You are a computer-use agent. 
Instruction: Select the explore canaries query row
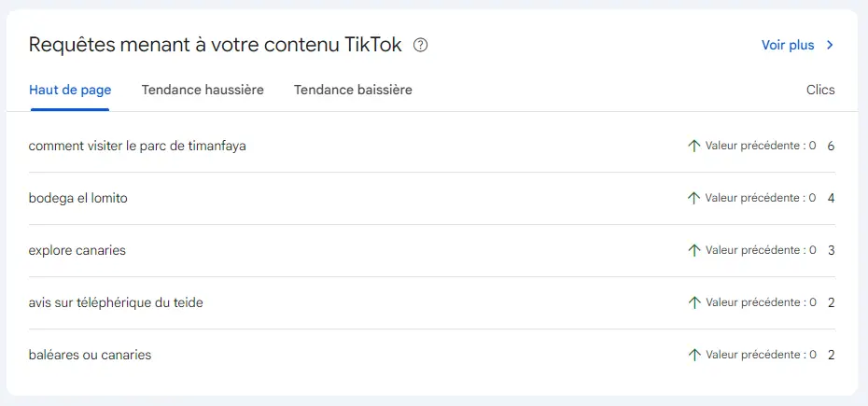(x=432, y=250)
